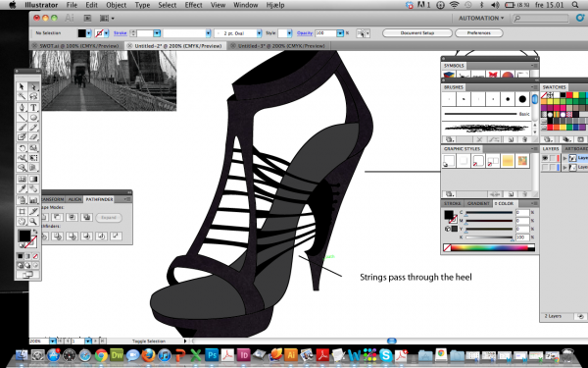
Task: Enable Draw Behind mode in toolbox
Action: point(27,266)
